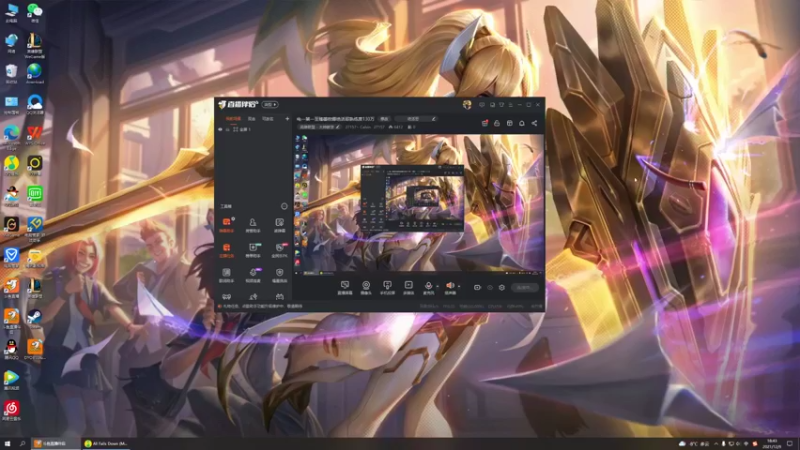Open Microsoft Edge desktop icon
Viewport: 800px width, 450px height.
click(11, 135)
